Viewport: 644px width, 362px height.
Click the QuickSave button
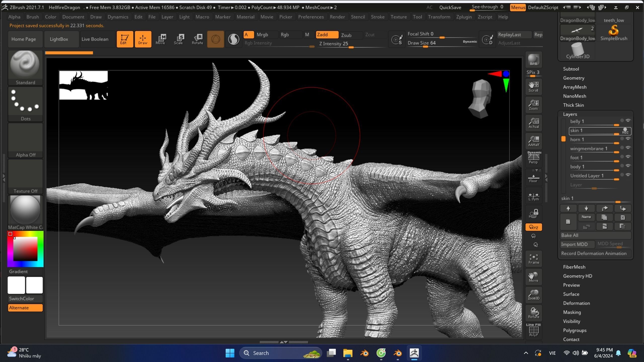(x=450, y=8)
